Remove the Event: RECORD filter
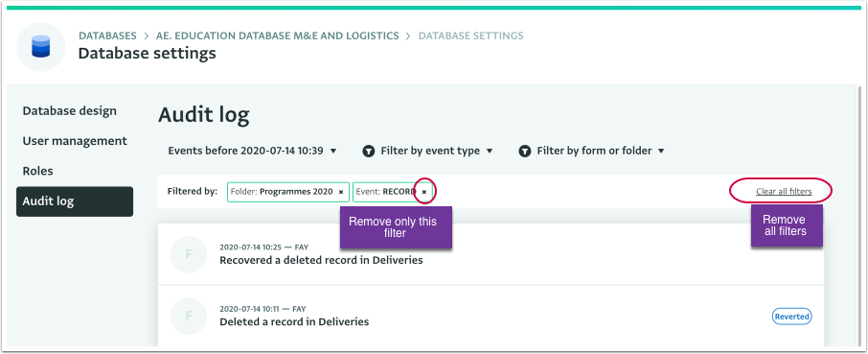The width and height of the screenshot is (868, 354). [424, 192]
